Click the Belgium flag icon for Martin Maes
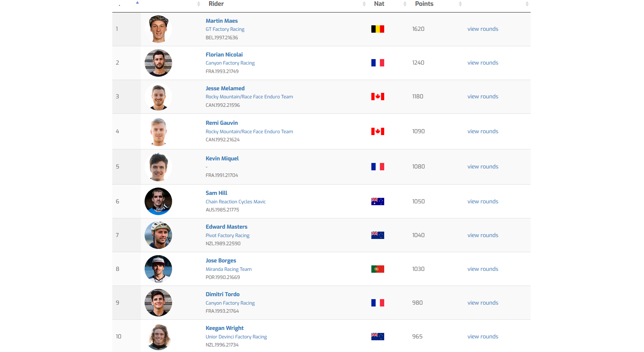 [x=378, y=29]
